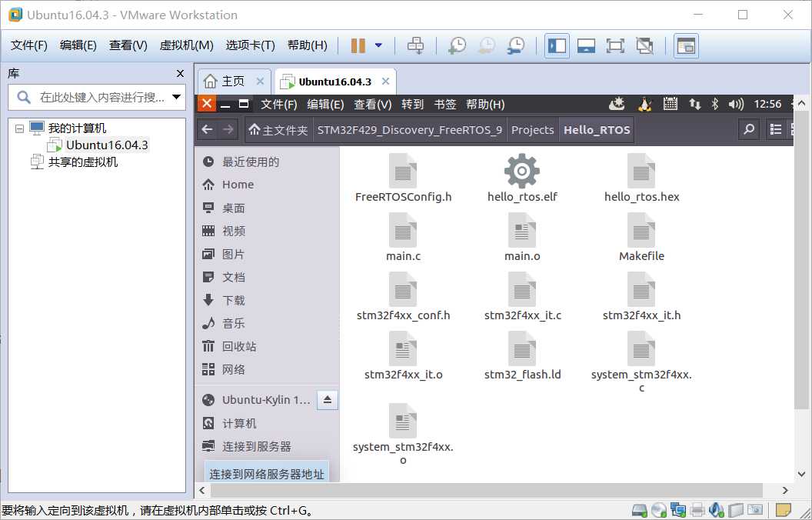Switch to Unity mode icon
812x520 pixels.
click(644, 45)
